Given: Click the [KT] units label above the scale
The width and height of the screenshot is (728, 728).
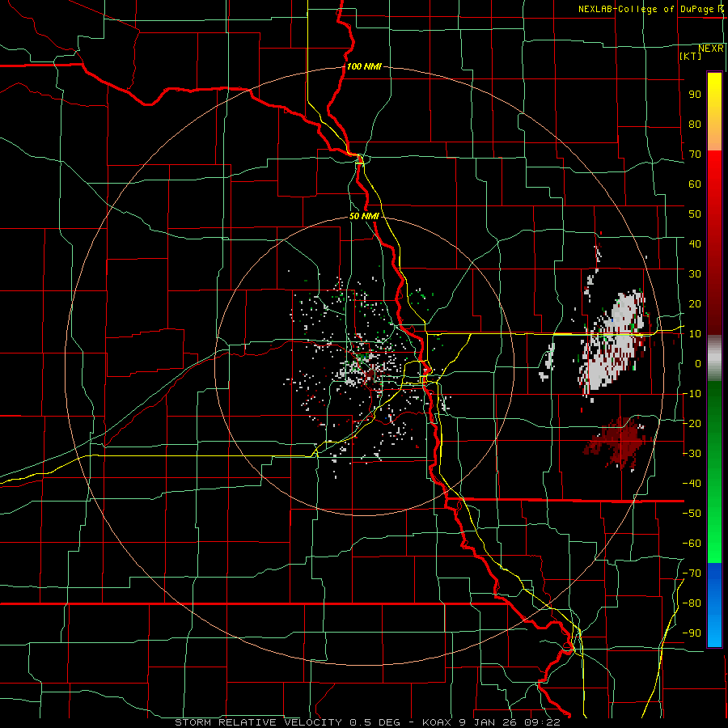Looking at the screenshot, I should [691, 56].
